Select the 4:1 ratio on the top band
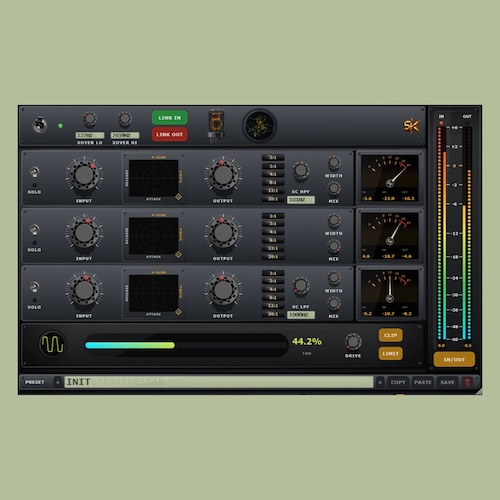Image resolution: width=500 pixels, height=500 pixels. click(273, 174)
